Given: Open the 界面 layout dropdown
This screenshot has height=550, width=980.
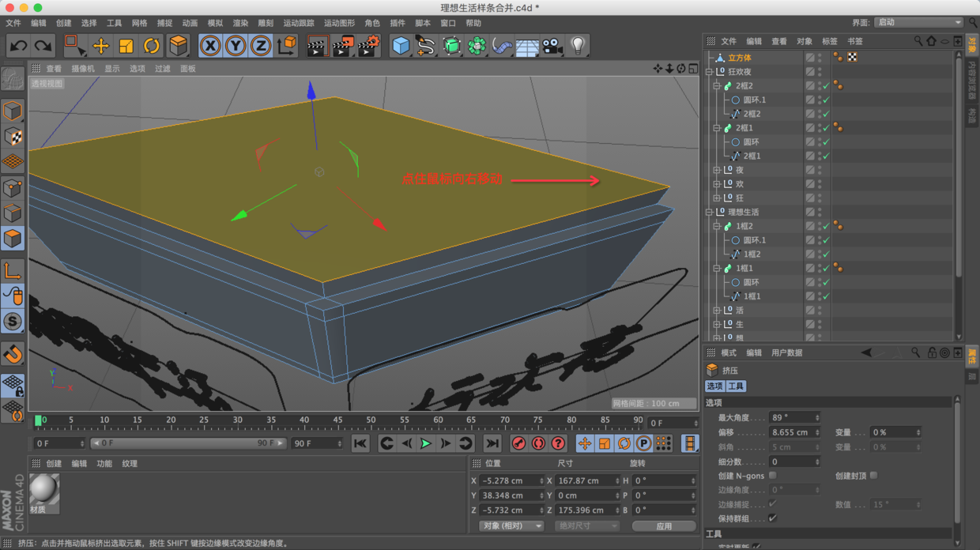Looking at the screenshot, I should (919, 23).
